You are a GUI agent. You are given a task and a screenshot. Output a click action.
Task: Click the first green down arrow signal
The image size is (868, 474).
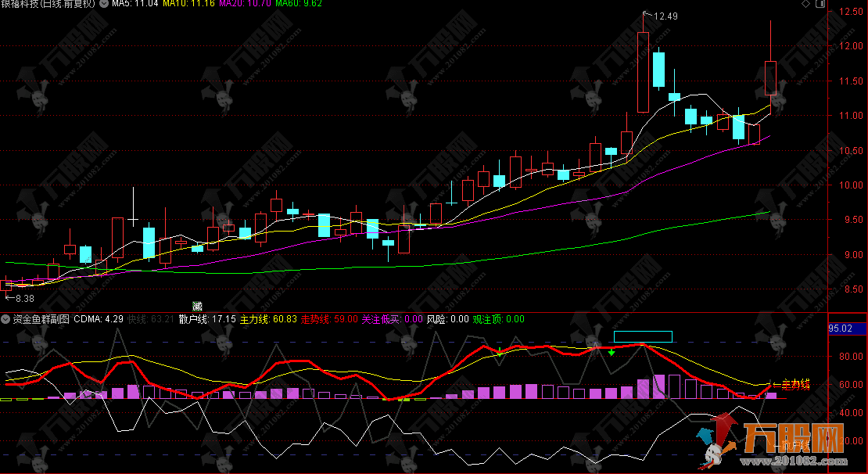[x=499, y=351]
